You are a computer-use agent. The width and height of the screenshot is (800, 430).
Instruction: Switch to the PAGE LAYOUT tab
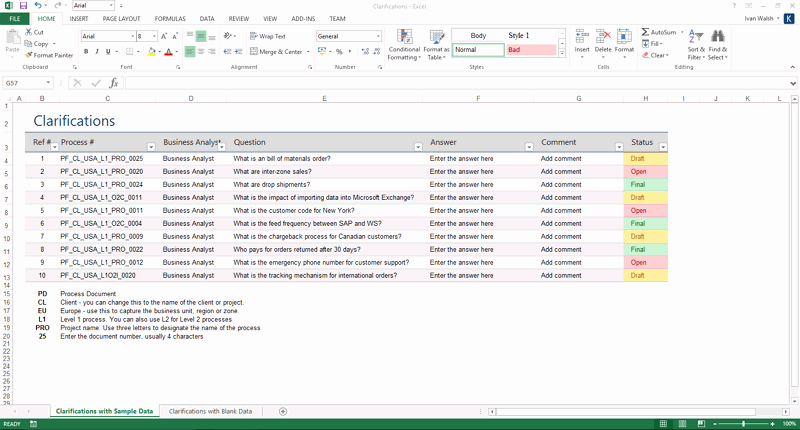tap(121, 19)
